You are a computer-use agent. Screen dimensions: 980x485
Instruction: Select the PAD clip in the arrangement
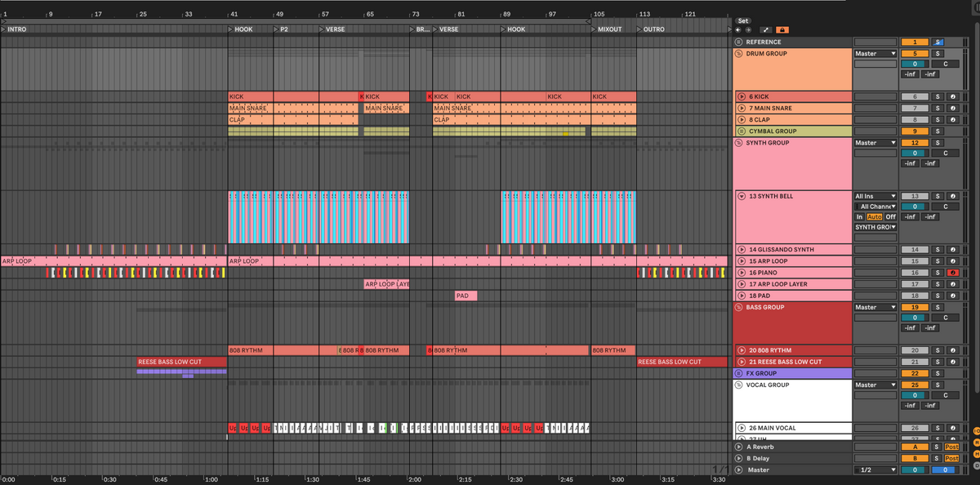click(x=465, y=296)
